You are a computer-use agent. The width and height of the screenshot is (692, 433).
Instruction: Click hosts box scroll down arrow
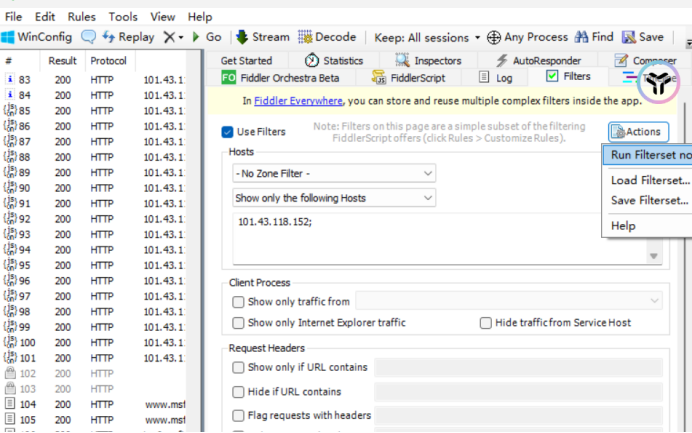(654, 256)
